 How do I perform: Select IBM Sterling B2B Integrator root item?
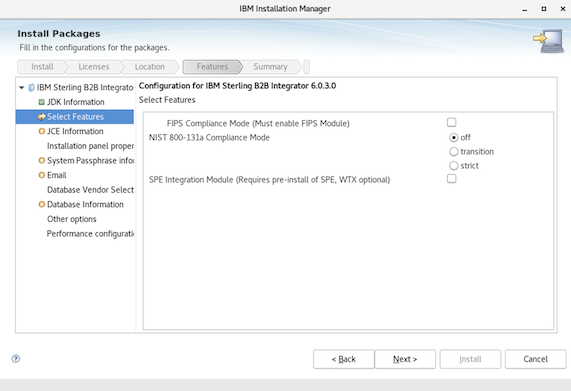(x=85, y=87)
